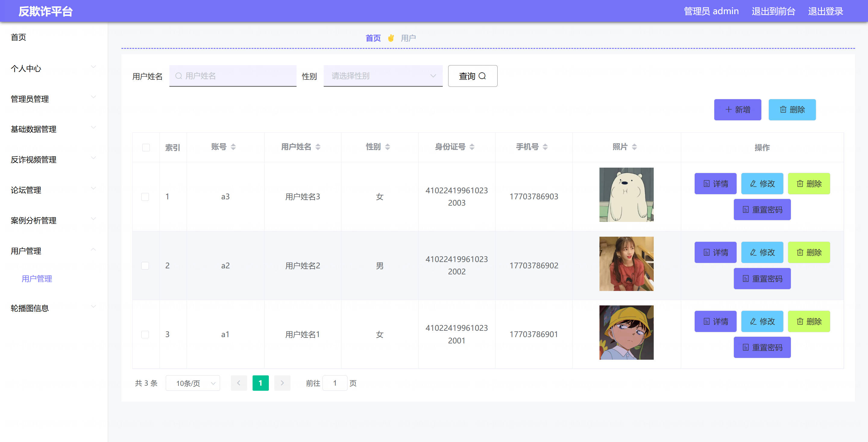Select the checkbox for row a1
868x442 pixels.
coord(145,334)
